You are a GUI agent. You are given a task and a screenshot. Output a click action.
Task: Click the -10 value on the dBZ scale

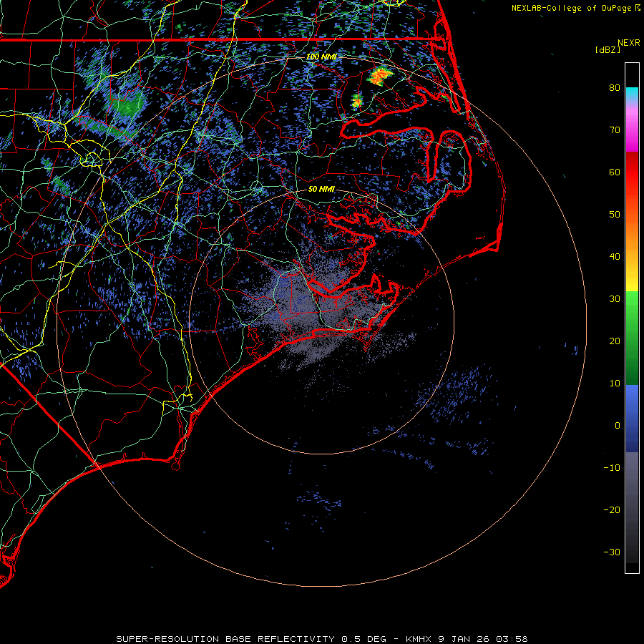pos(612,468)
